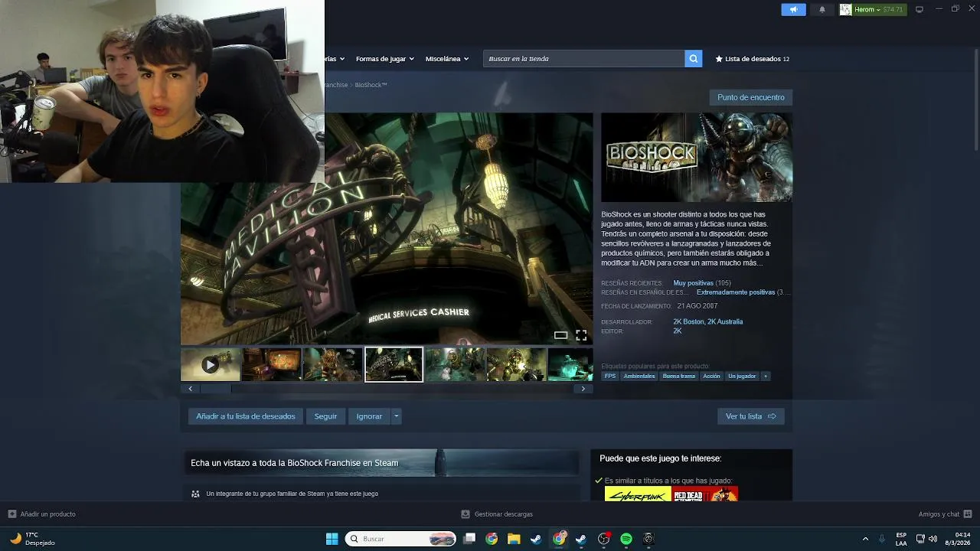Play the BioShock trailer thumbnail
980x551 pixels.
pos(210,365)
